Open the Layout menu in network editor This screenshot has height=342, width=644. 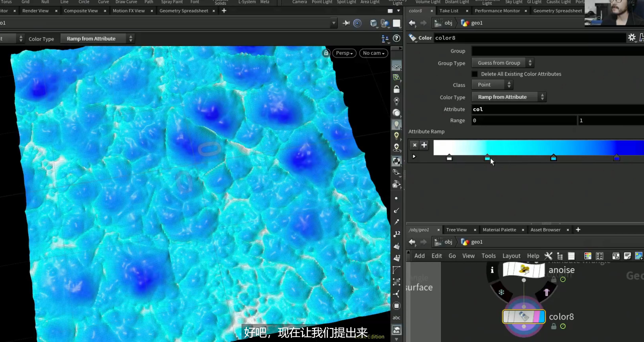(x=511, y=256)
